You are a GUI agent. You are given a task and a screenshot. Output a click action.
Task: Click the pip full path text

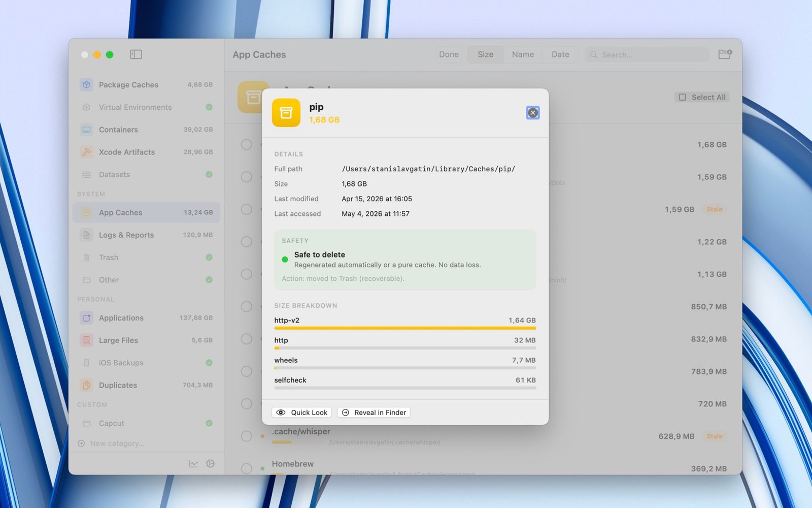(428, 169)
